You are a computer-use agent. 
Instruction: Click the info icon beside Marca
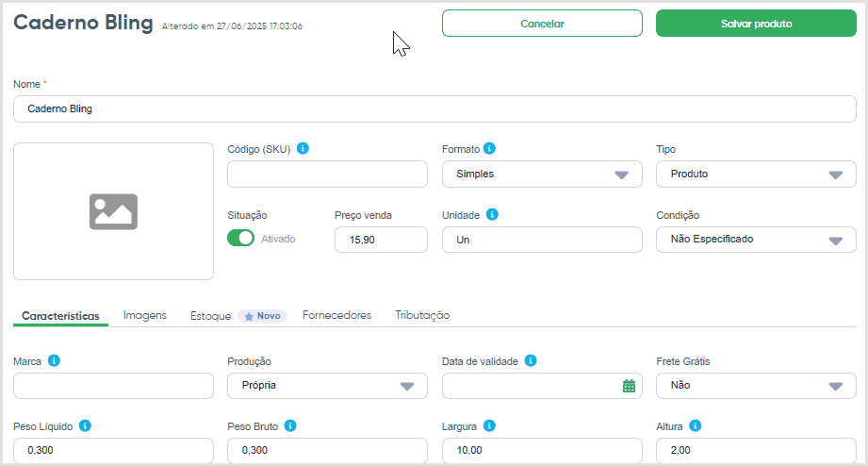54,360
